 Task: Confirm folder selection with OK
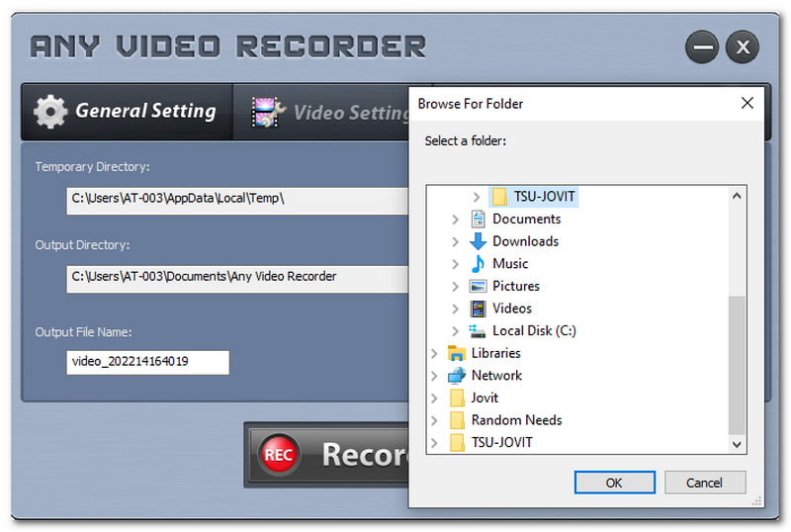(x=614, y=483)
